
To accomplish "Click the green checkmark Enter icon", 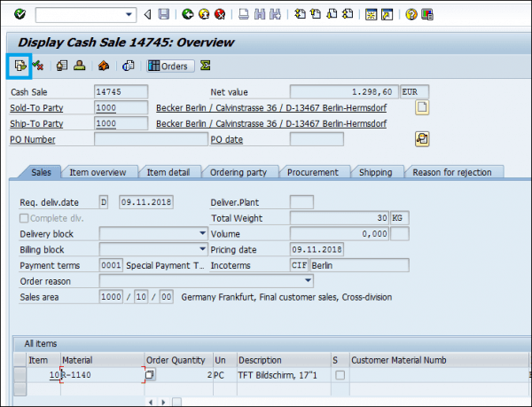I will (20, 14).
